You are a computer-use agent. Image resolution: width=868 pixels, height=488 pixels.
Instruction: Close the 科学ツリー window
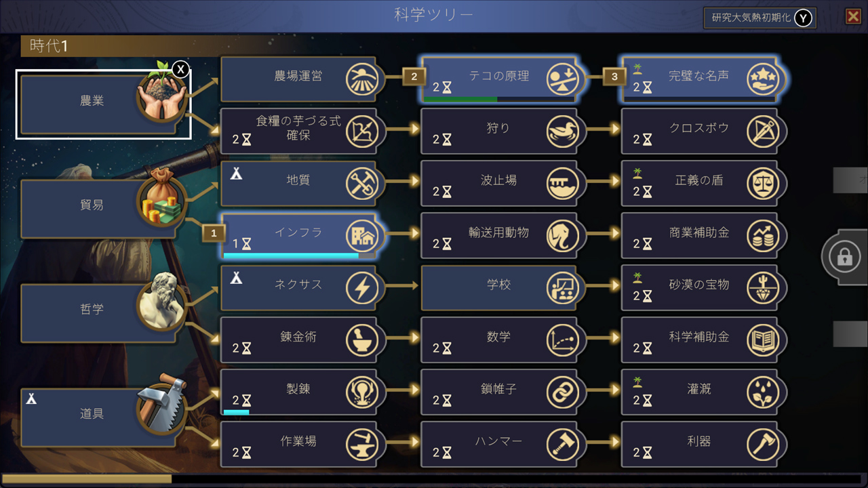(x=853, y=17)
